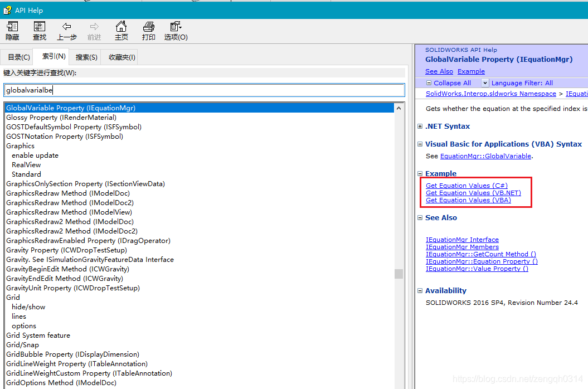This screenshot has width=588, height=389.
Task: Select the 'enable update' sub-entry
Action: pyautogui.click(x=35, y=155)
